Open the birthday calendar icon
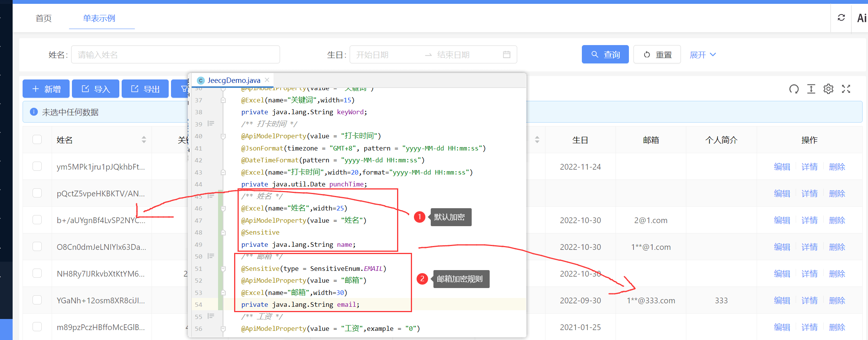Image resolution: width=868 pixels, height=340 pixels. (506, 55)
